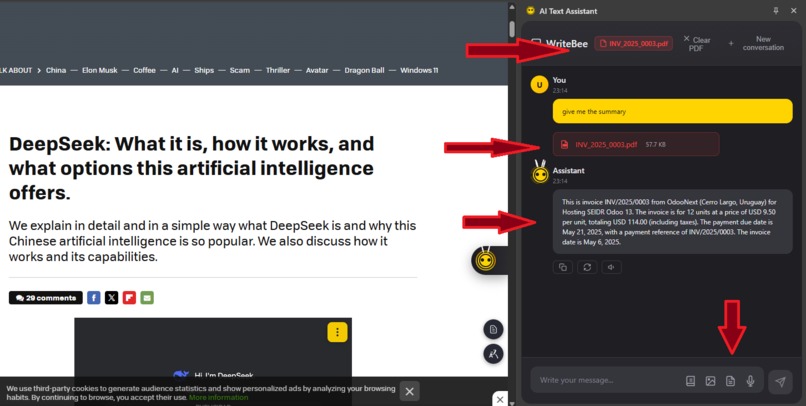Open the prompt library book icon

point(690,381)
